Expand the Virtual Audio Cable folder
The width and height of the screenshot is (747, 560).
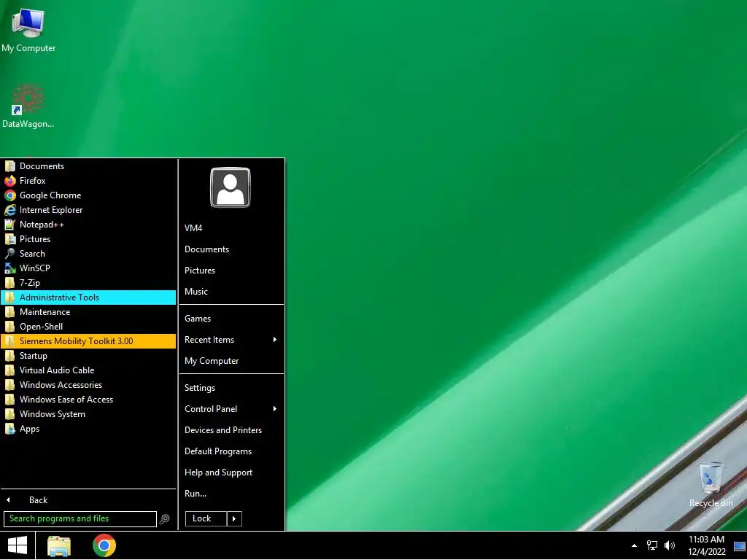[88, 370]
